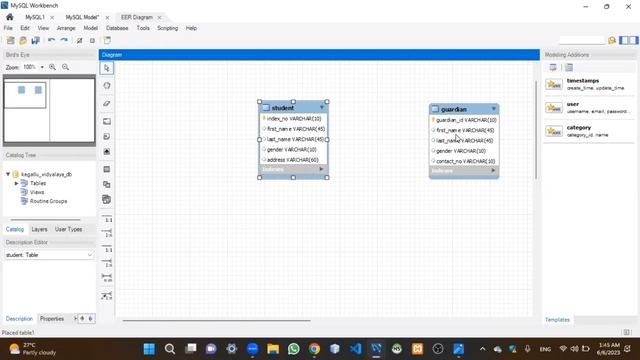This screenshot has width=640, height=360.
Task: Open the Properties tab at bottom left
Action: pos(52,319)
